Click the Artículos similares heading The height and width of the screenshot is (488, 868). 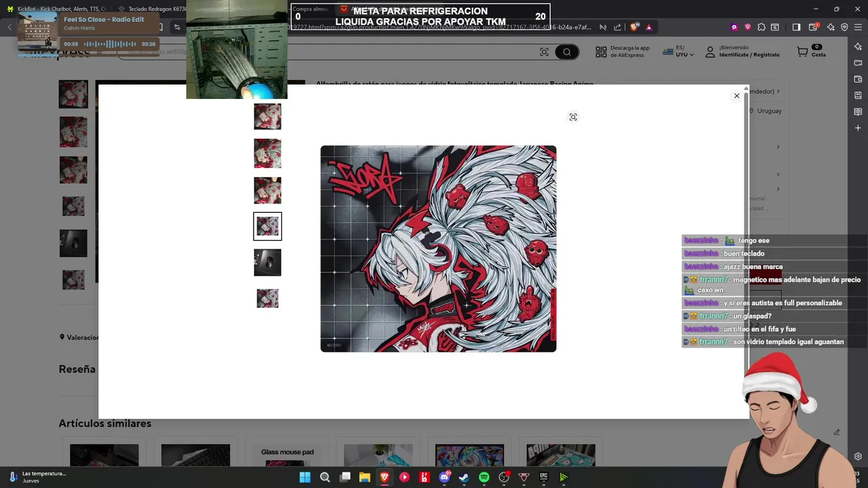click(x=104, y=424)
